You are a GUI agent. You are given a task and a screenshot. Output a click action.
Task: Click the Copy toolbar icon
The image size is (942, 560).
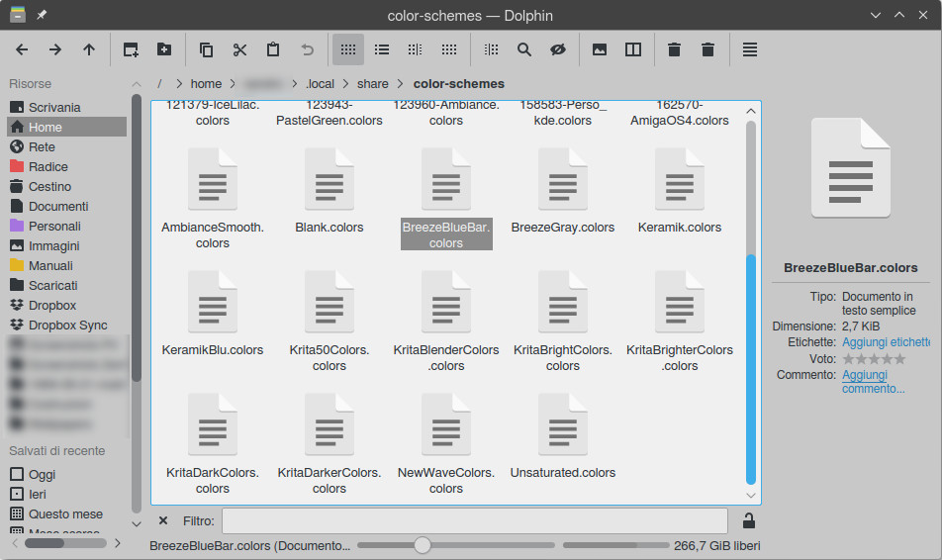point(206,49)
